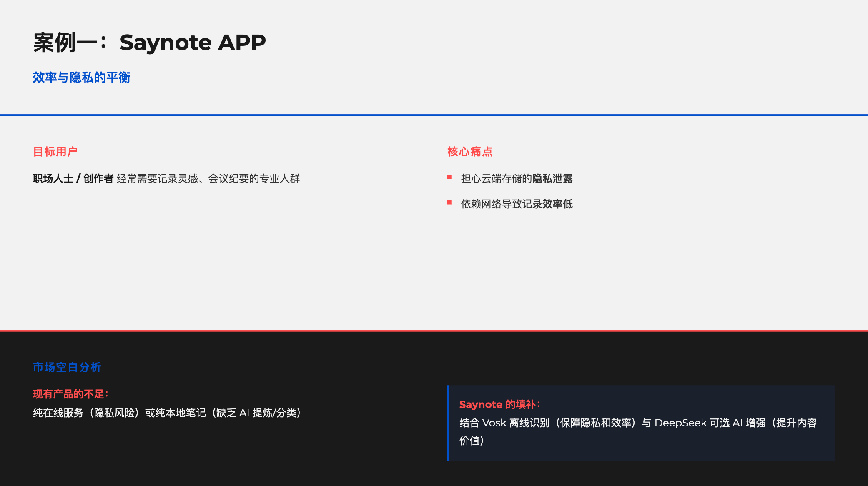
Task: Click the bullet text 担心云端存储的隐私泄露
Action: point(517,179)
